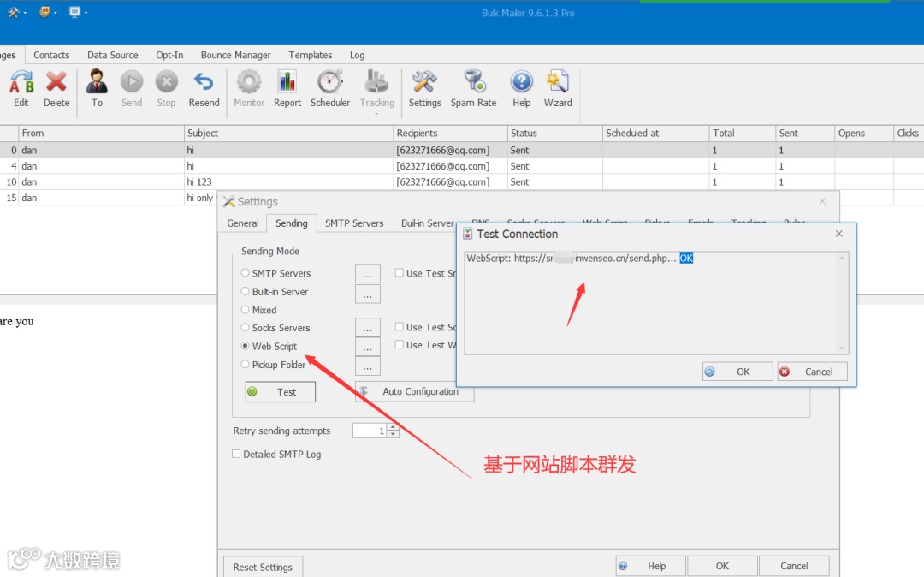Screen dimensions: 924x577
Task: Enable the Detailed SMTP Log checkbox
Action: point(236,454)
